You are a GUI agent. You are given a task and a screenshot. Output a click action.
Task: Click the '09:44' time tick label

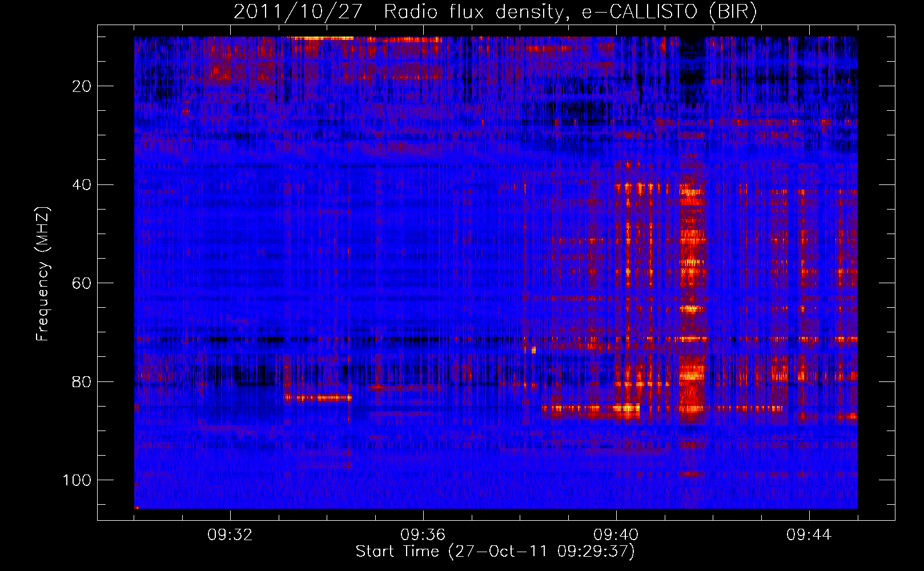(809, 535)
